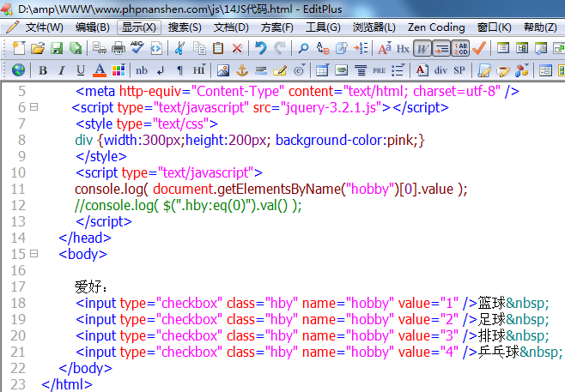The height and width of the screenshot is (392, 565).
Task: Insert span (SP) tag
Action: (x=459, y=70)
